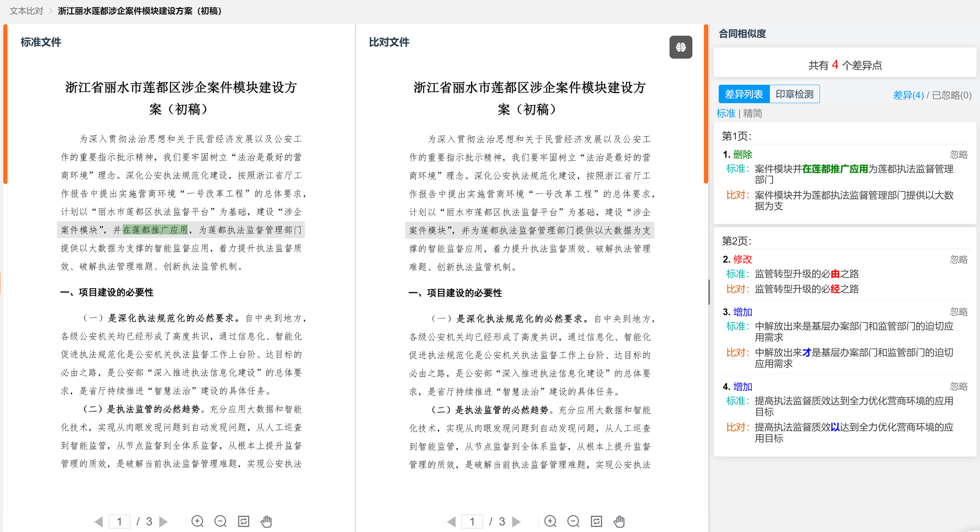
Task: Go to the next page in the compare file
Action: (x=516, y=521)
